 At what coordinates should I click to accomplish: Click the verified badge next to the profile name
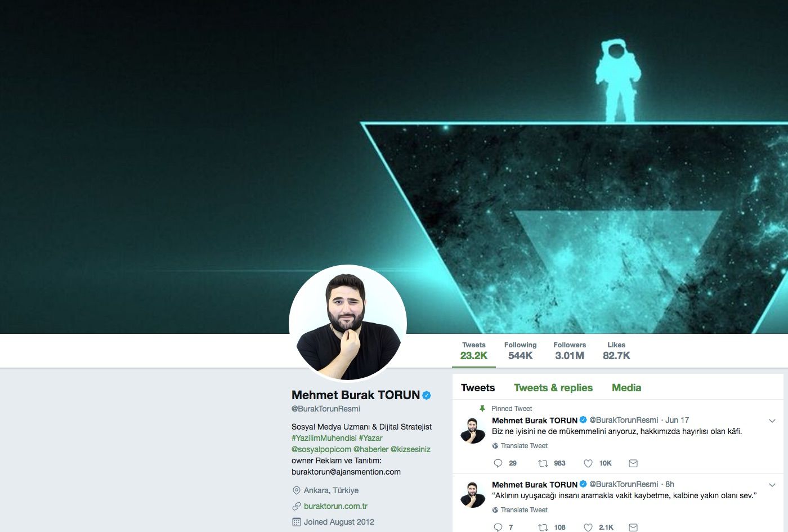(427, 395)
